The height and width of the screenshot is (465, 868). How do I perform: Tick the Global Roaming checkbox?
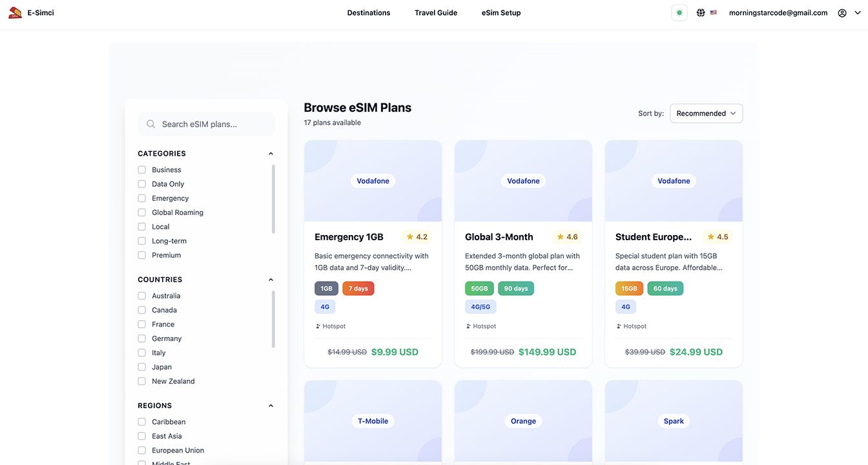142,212
